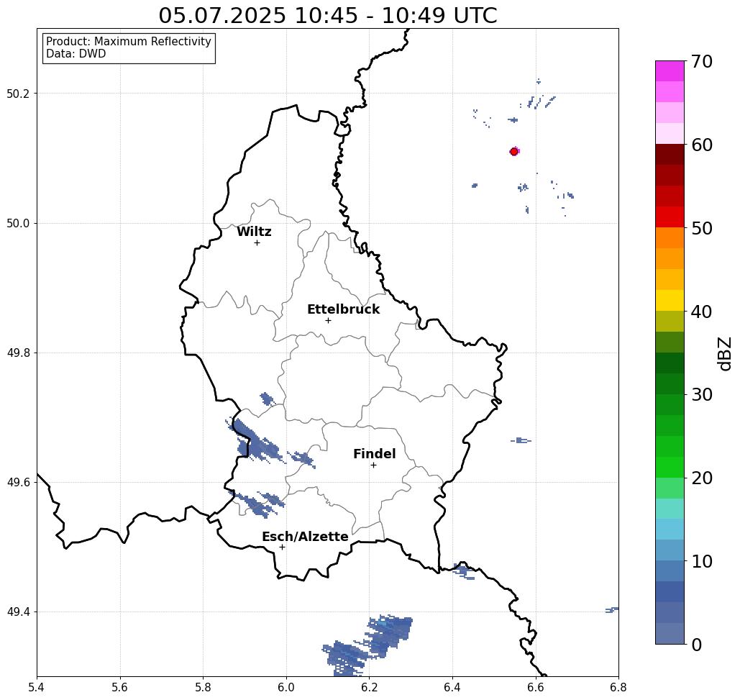Click the colorbar tick label 40
This screenshot has width=740, height=700.
702,312
